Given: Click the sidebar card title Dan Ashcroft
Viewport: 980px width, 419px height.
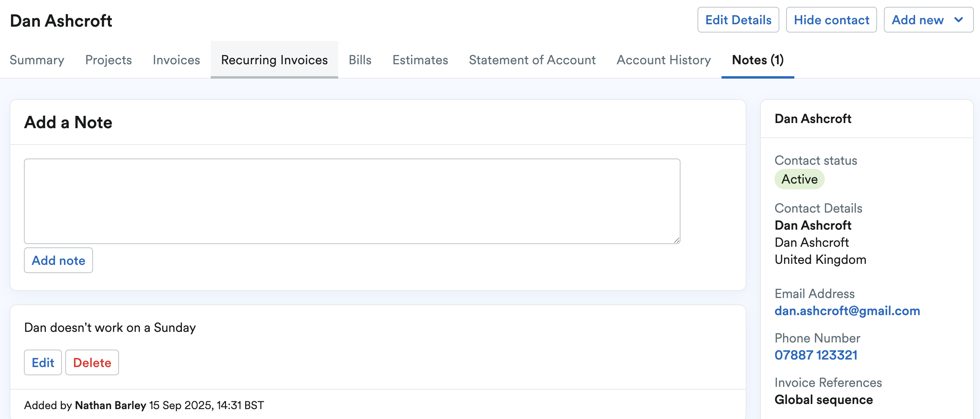Looking at the screenshot, I should pos(812,119).
